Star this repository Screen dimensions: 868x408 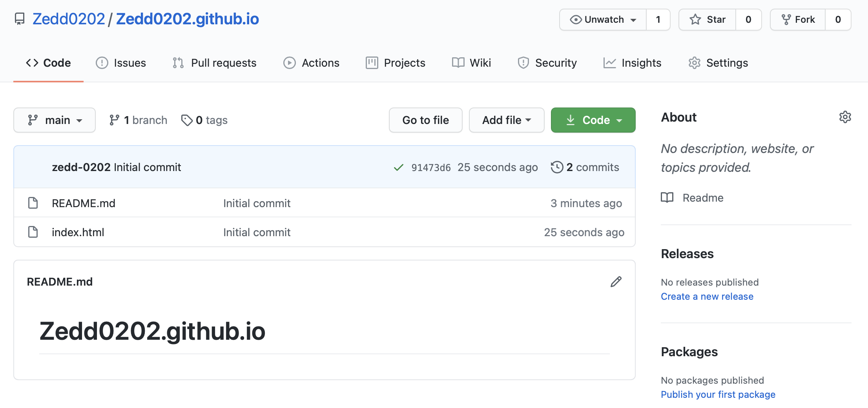pos(708,20)
